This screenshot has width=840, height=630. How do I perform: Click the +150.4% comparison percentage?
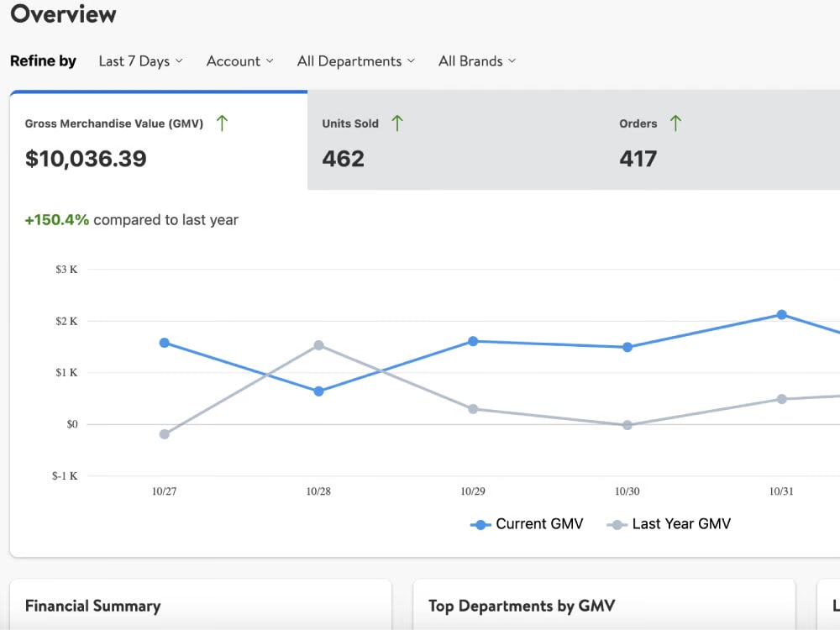click(57, 219)
